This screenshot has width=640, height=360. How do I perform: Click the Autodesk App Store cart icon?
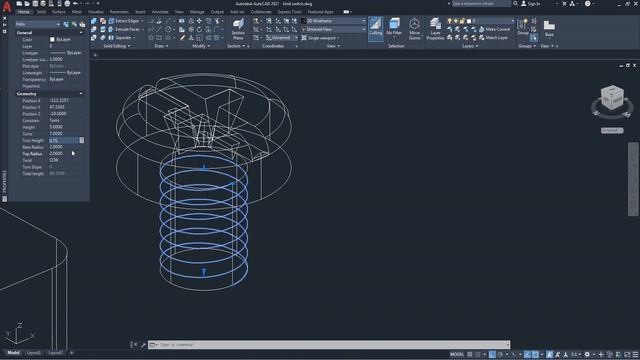click(x=564, y=4)
